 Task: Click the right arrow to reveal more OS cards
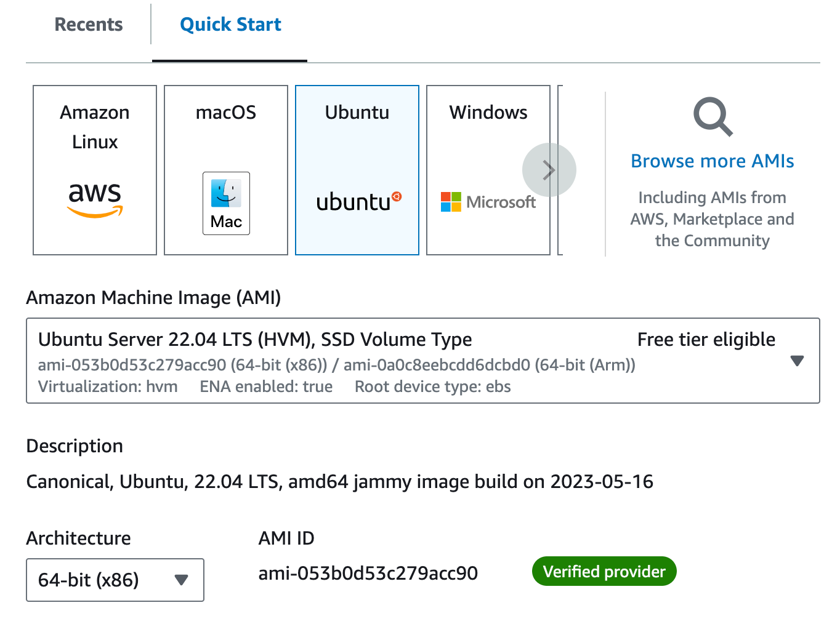coord(549,170)
